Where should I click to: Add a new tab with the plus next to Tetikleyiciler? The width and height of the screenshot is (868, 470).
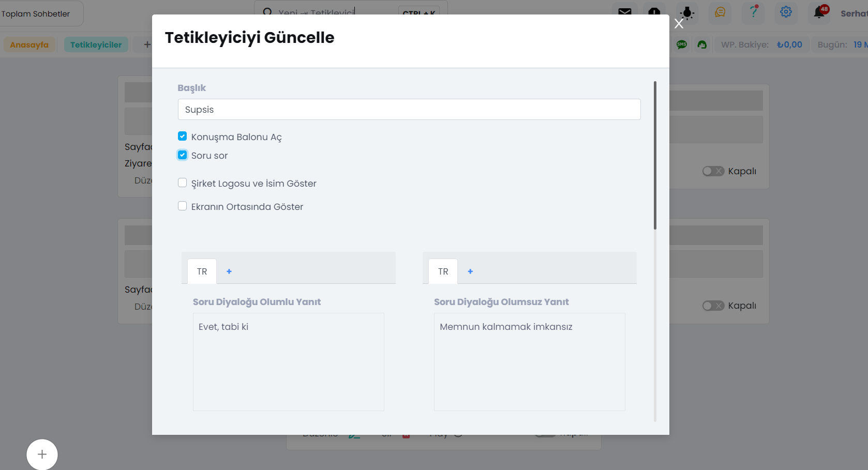147,44
